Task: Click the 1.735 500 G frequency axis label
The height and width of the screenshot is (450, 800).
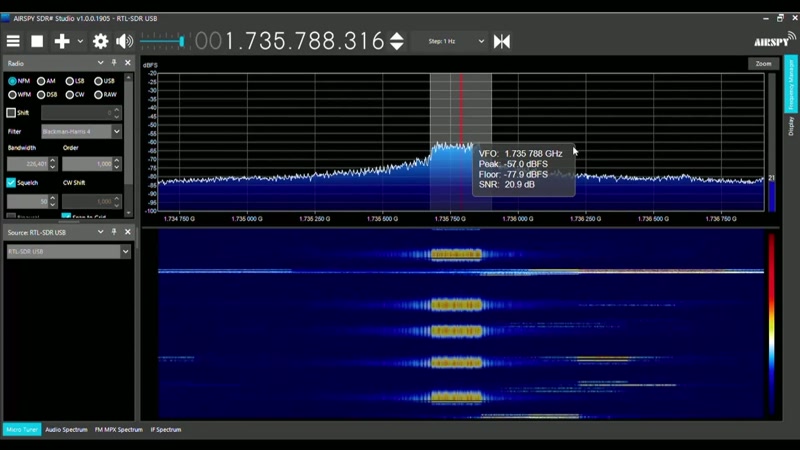Action: click(382, 219)
